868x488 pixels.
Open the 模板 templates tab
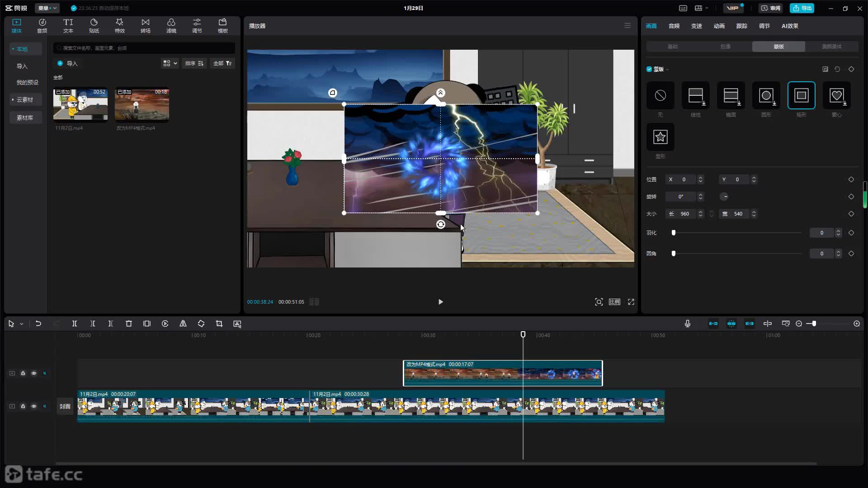pyautogui.click(x=222, y=26)
